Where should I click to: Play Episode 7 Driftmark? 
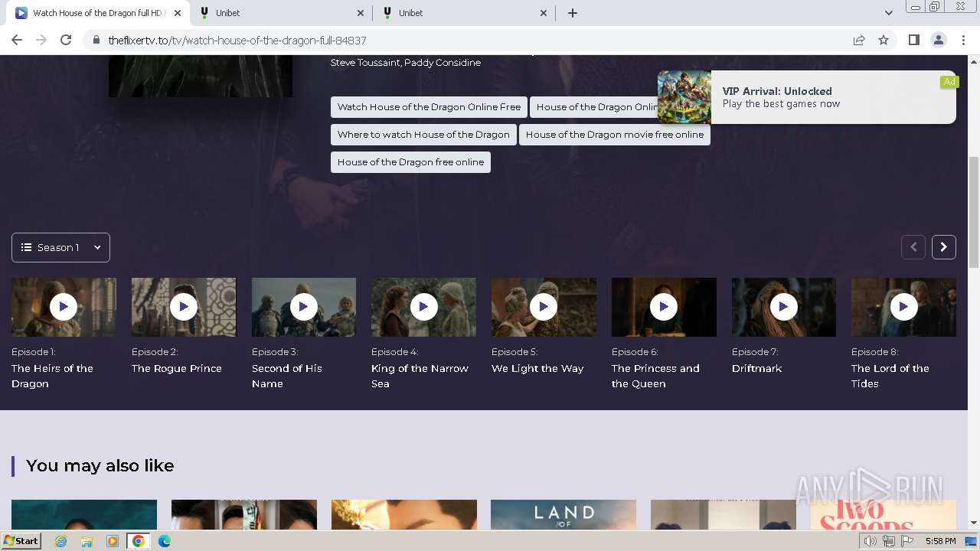(783, 307)
